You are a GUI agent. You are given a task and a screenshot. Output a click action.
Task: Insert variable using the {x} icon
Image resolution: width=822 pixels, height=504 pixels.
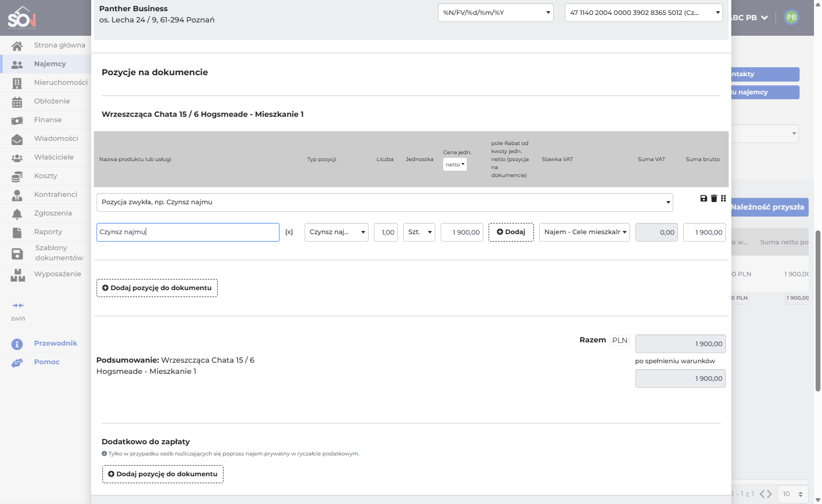click(289, 232)
